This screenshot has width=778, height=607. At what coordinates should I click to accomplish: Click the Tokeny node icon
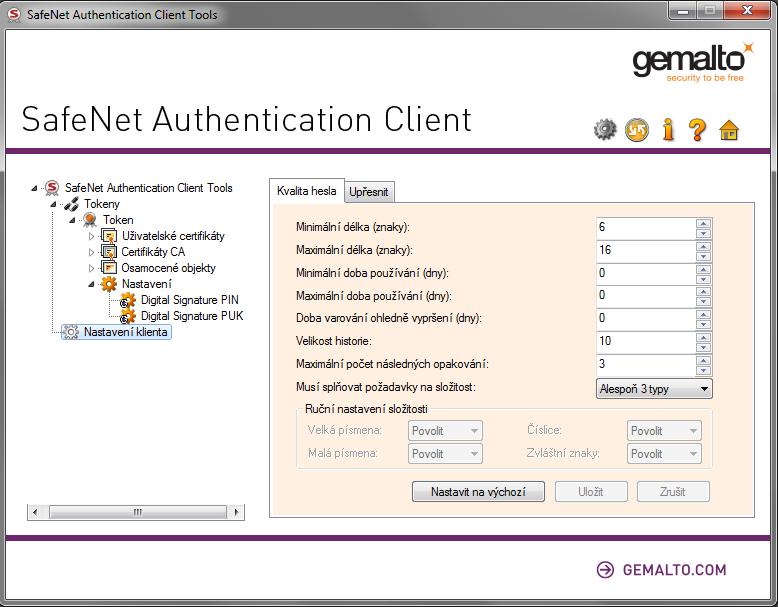point(71,204)
